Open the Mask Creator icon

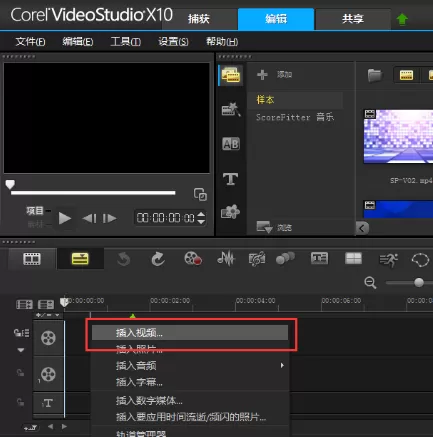tap(420, 260)
